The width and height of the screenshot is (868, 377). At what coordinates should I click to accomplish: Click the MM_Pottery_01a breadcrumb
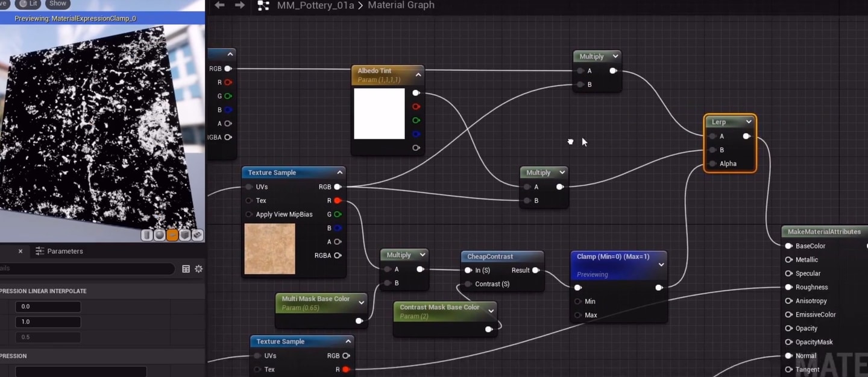tap(315, 5)
